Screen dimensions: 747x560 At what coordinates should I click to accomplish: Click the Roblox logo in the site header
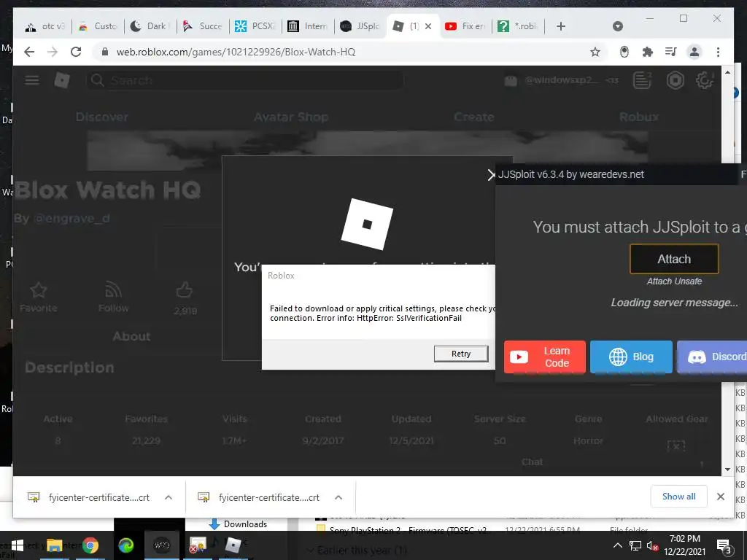pos(62,80)
